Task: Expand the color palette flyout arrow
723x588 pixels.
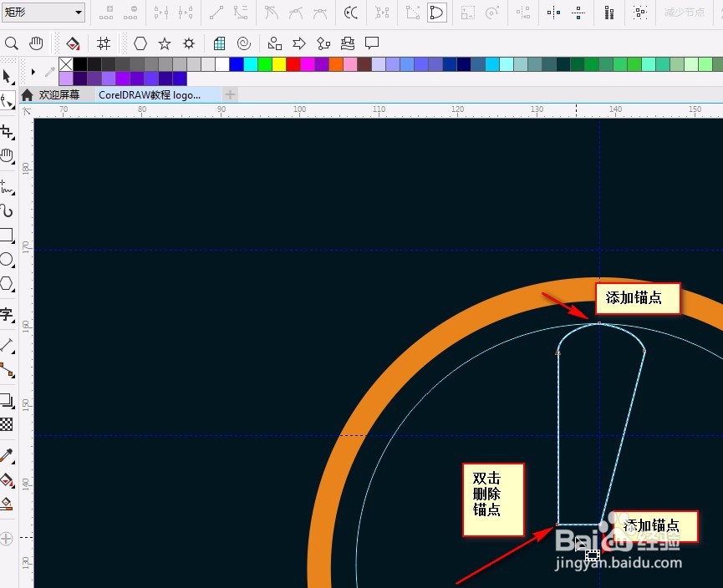Action: [x=33, y=72]
